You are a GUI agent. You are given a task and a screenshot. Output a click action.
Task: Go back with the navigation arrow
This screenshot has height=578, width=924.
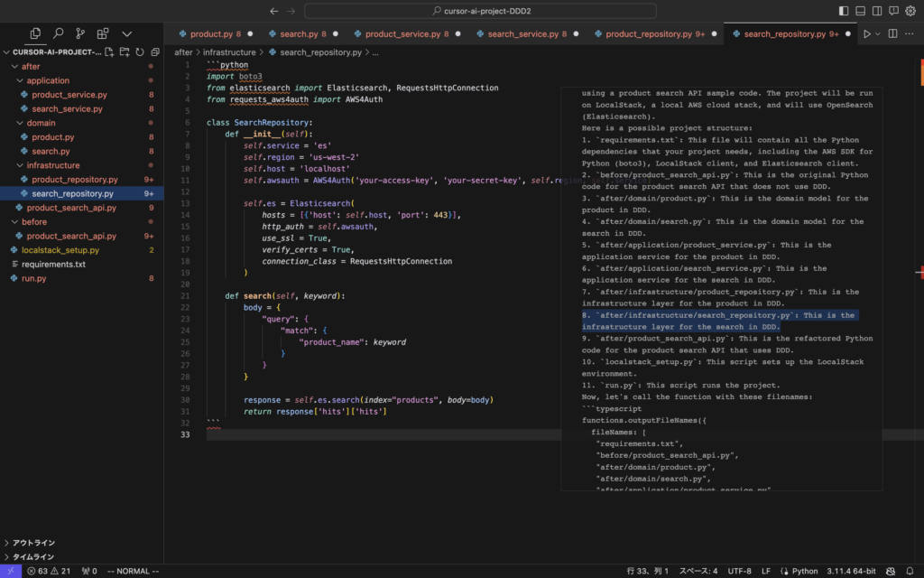click(x=274, y=11)
